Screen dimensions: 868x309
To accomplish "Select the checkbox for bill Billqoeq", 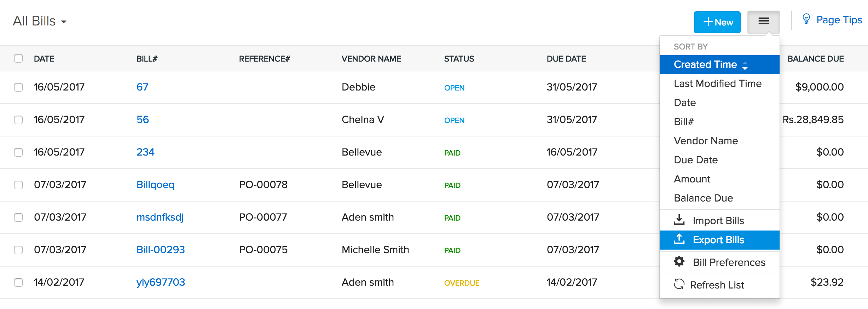I will [18, 185].
